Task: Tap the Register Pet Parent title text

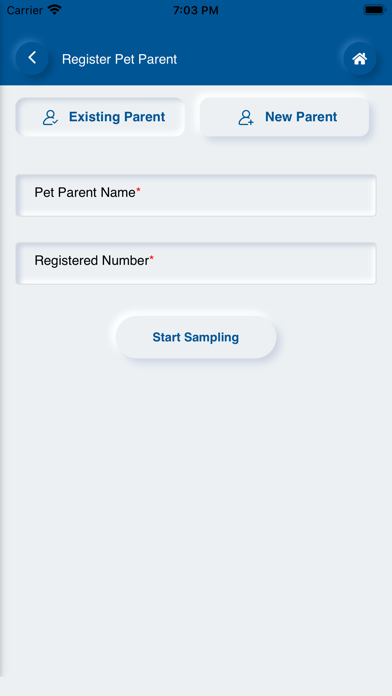Action: click(119, 59)
